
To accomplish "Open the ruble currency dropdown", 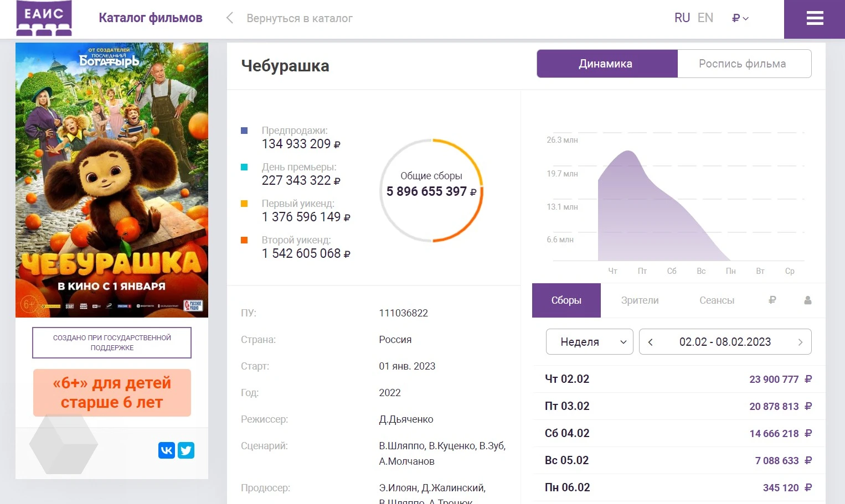I will coord(740,18).
